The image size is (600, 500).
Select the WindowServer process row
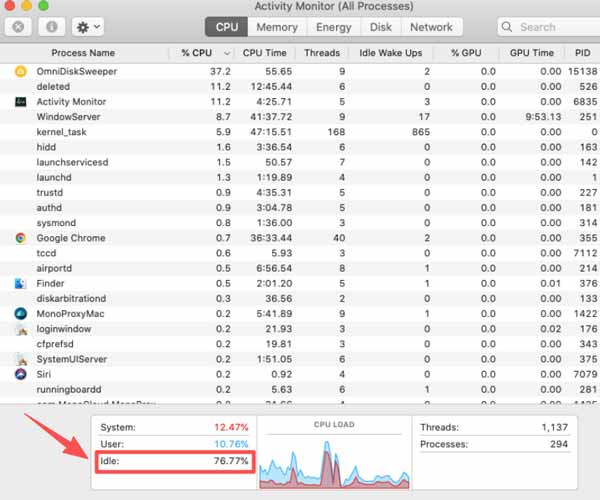(x=300, y=117)
